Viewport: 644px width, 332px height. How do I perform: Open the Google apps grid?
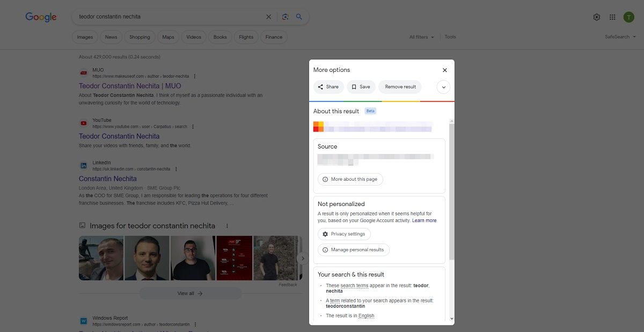click(x=612, y=17)
